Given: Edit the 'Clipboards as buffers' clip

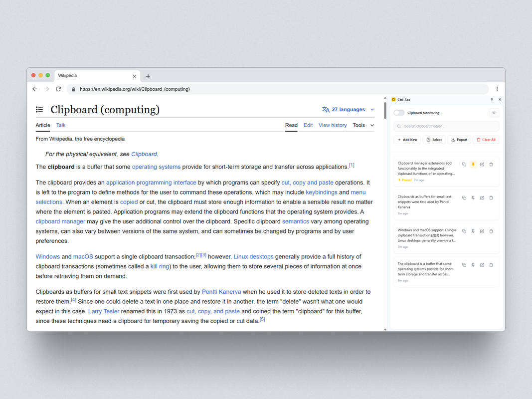Looking at the screenshot, I should [x=482, y=198].
